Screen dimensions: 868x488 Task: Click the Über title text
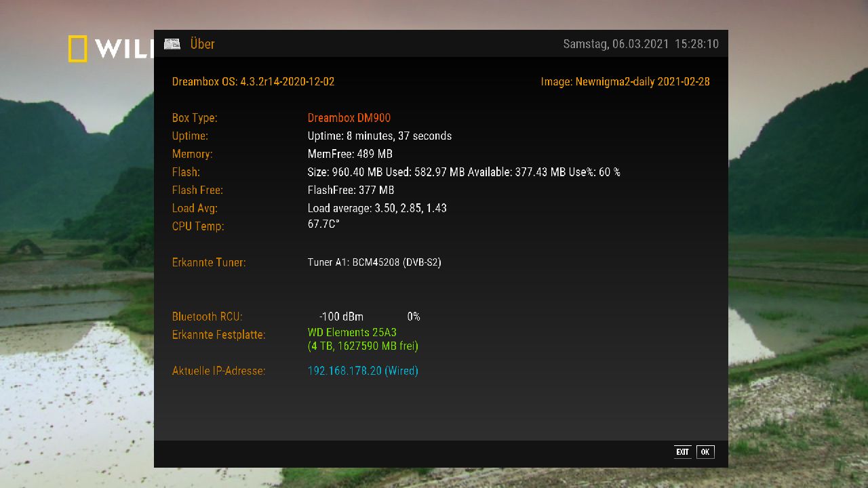pos(202,44)
